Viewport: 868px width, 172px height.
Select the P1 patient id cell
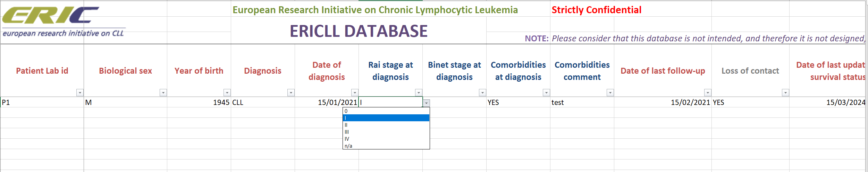coord(42,103)
